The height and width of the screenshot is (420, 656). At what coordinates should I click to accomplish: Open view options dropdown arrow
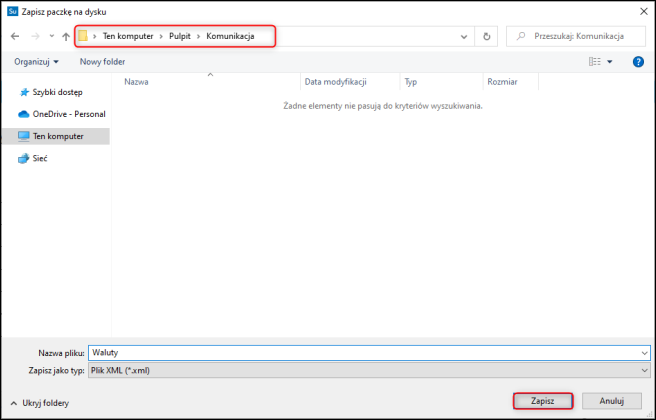coord(610,62)
